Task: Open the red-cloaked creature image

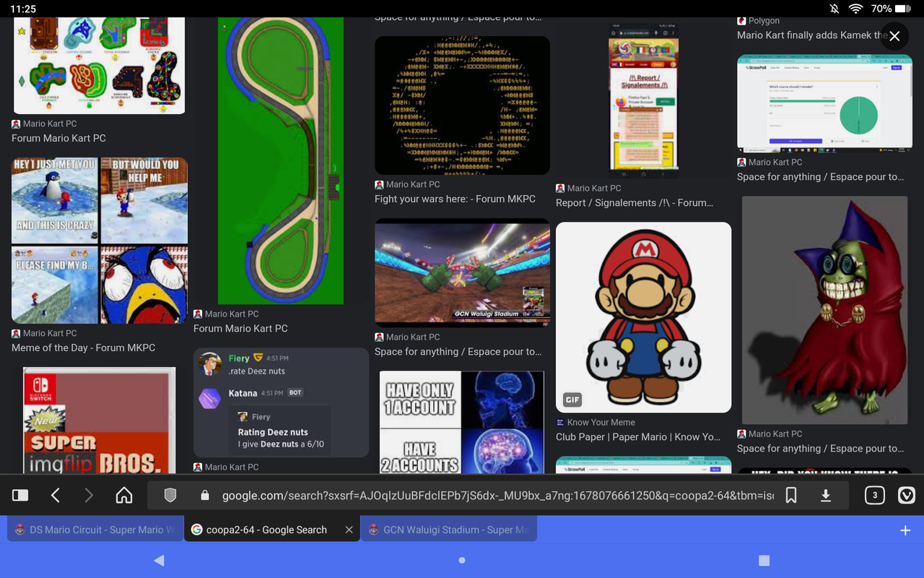Action: [824, 310]
